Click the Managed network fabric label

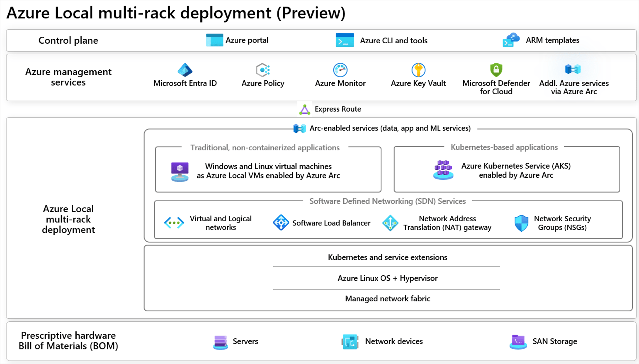click(388, 299)
